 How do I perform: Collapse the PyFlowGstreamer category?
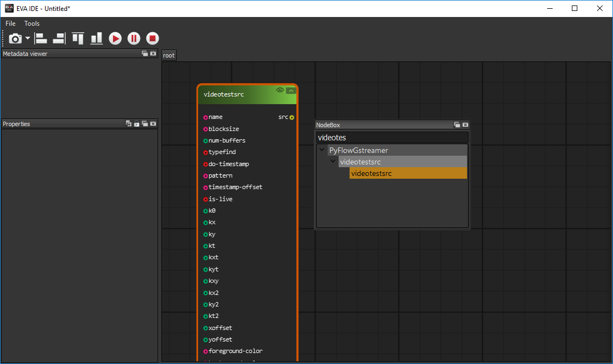(322, 150)
